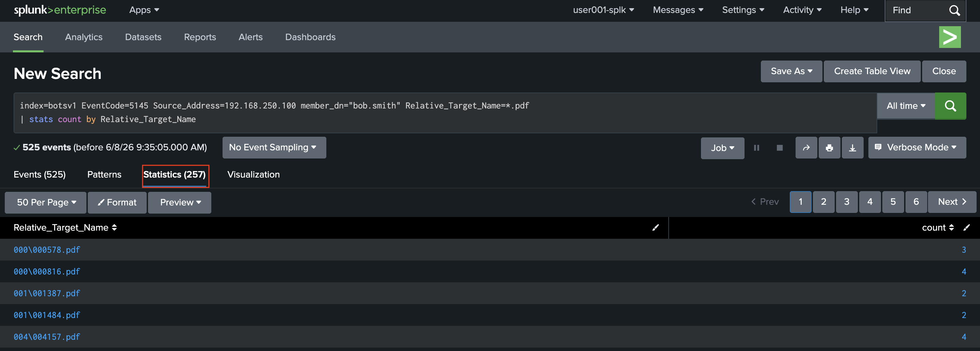980x351 pixels.
Task: Open the user001-splk account menu
Action: pos(603,10)
